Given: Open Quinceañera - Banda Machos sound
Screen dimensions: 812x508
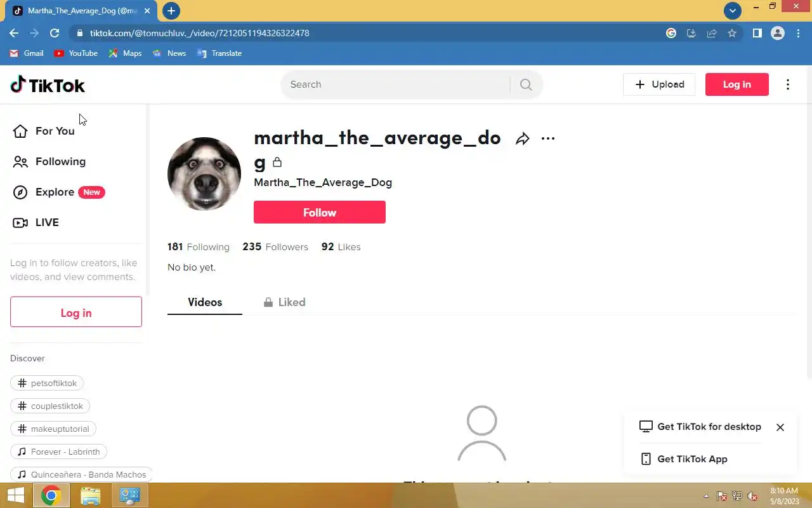Looking at the screenshot, I should coord(82,474).
